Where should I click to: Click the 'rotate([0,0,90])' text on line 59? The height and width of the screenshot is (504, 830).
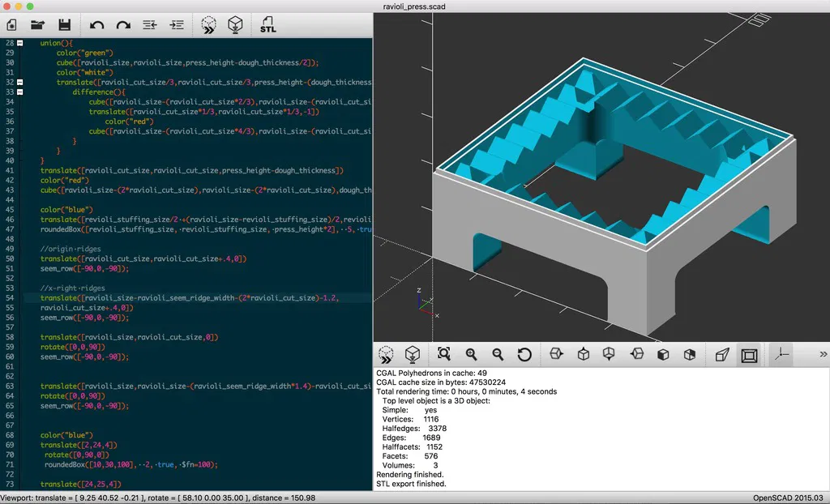click(x=72, y=347)
